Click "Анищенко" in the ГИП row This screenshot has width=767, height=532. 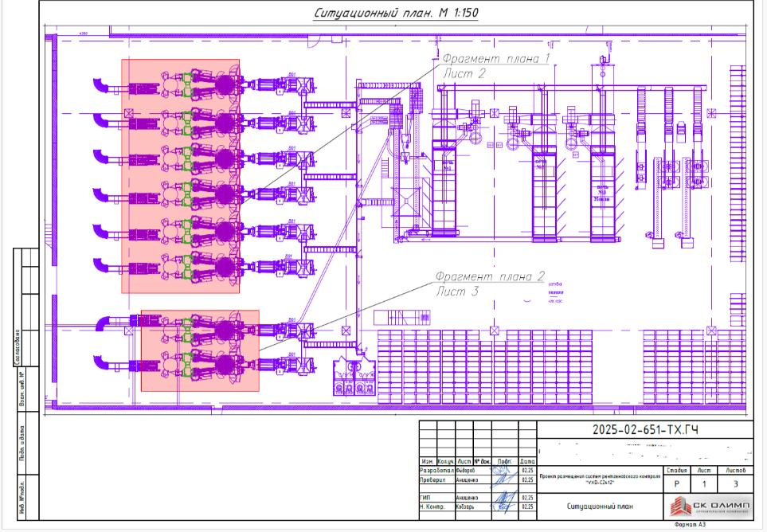tap(468, 498)
